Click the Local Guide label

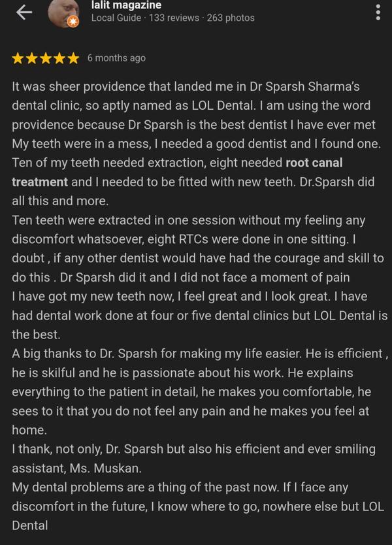click(x=116, y=18)
